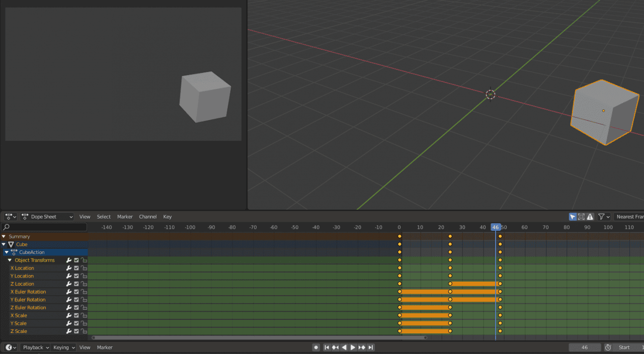
Task: Disable the Y Euler Rotation channel checkbox
Action: click(x=76, y=300)
